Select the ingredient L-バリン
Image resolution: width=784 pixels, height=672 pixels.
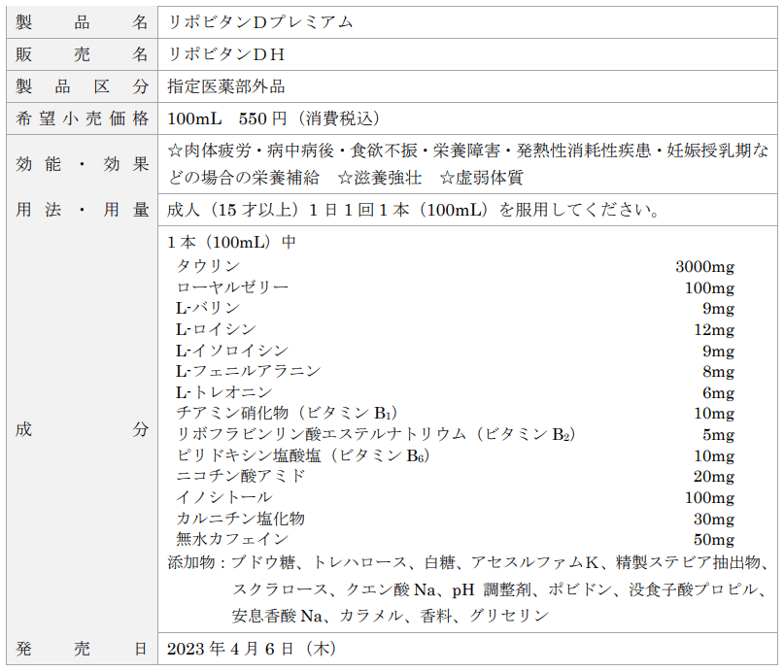click(208, 308)
